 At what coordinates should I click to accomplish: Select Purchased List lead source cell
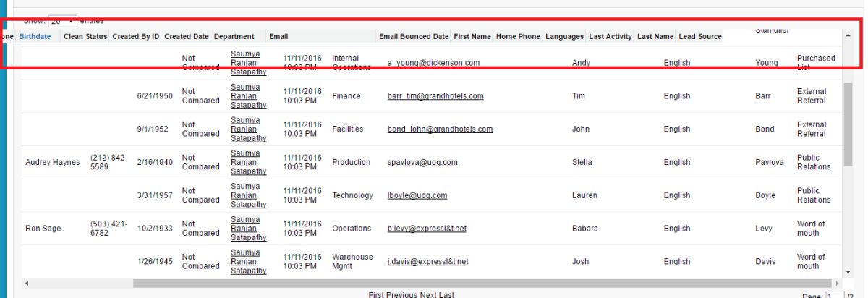click(x=815, y=63)
